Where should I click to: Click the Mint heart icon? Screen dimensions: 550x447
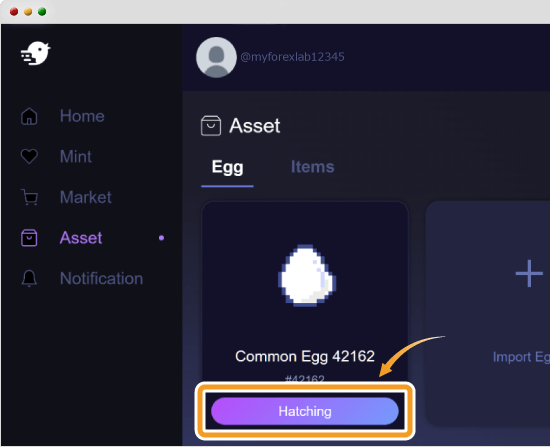tap(29, 156)
